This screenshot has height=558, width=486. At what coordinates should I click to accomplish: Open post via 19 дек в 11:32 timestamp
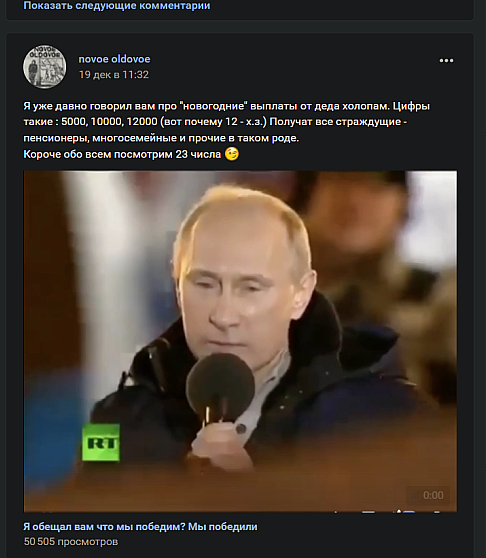tap(114, 75)
